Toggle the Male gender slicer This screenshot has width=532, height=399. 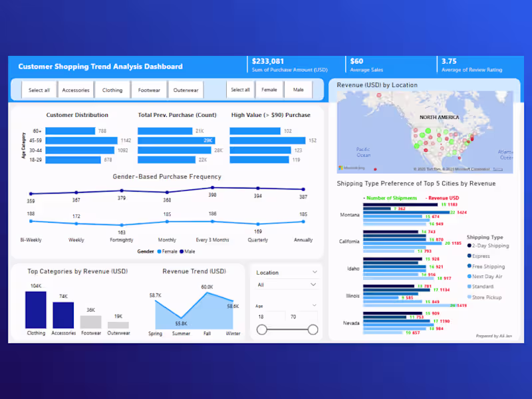298,90
